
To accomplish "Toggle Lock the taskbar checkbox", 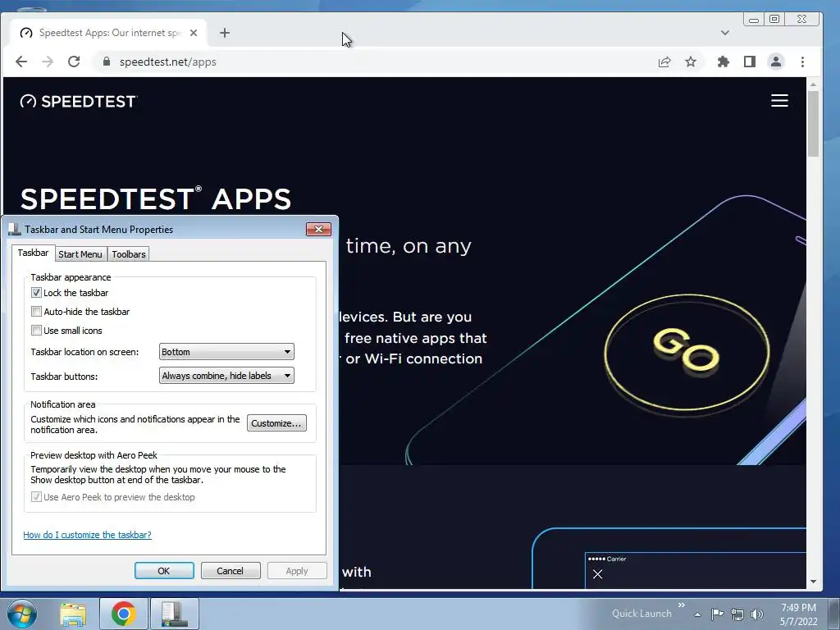I will [36, 293].
